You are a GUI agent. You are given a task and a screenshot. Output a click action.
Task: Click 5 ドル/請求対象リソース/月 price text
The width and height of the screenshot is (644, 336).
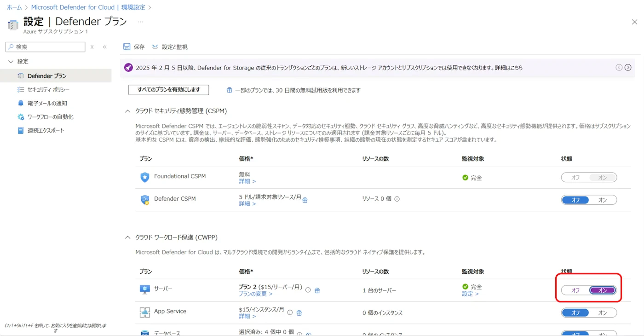point(270,197)
